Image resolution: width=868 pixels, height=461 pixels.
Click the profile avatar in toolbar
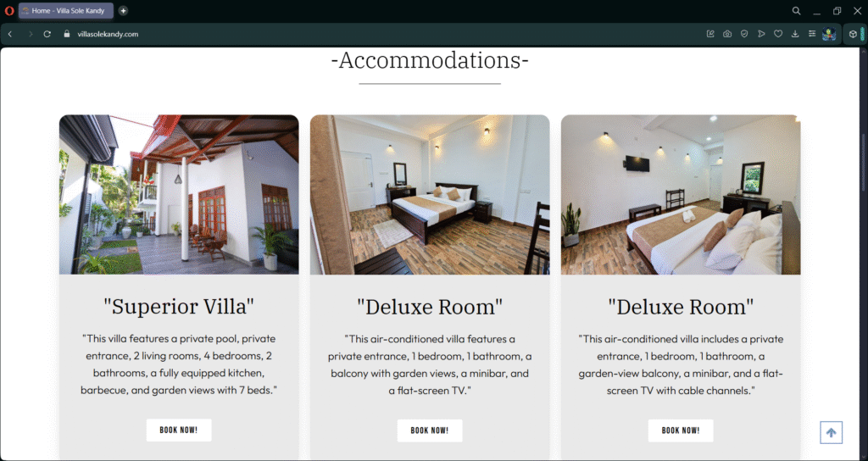[829, 34]
